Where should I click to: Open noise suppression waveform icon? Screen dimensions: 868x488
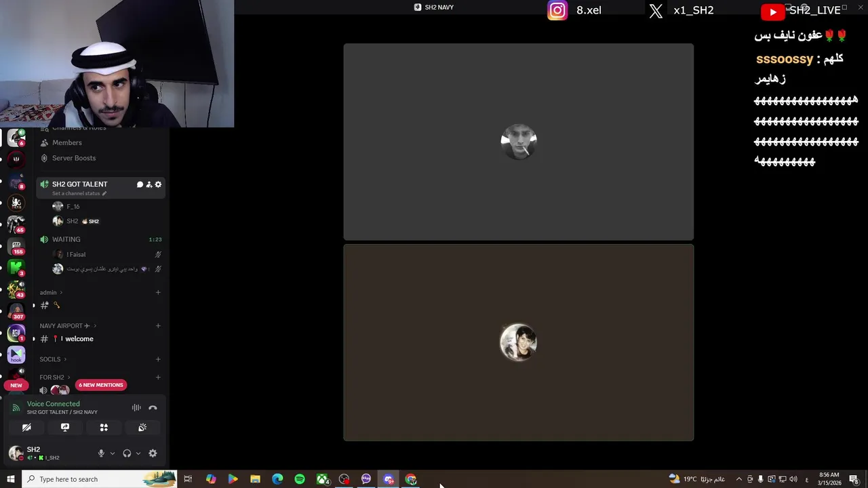[136, 407]
